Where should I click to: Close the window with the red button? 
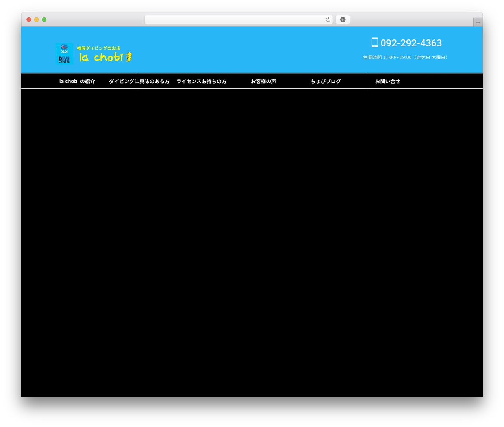[29, 20]
